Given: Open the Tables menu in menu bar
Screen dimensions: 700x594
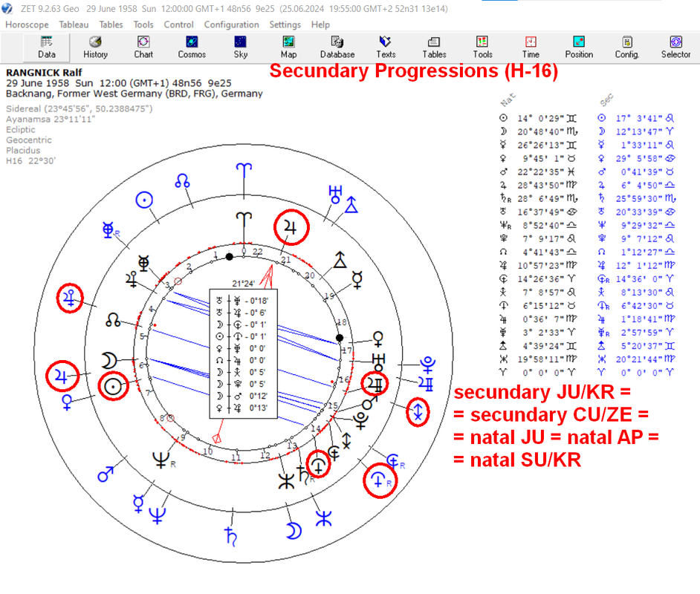Looking at the screenshot, I should pos(111,25).
